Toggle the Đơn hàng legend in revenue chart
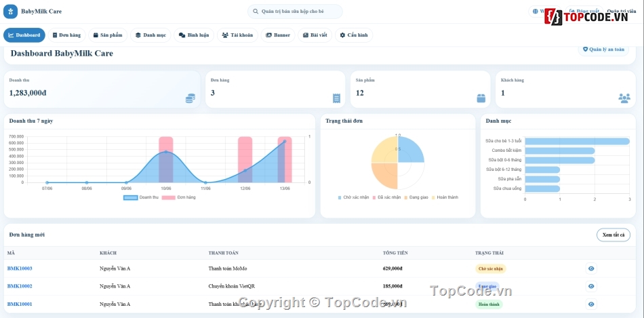Screen dimensions: 644x318 (179, 197)
